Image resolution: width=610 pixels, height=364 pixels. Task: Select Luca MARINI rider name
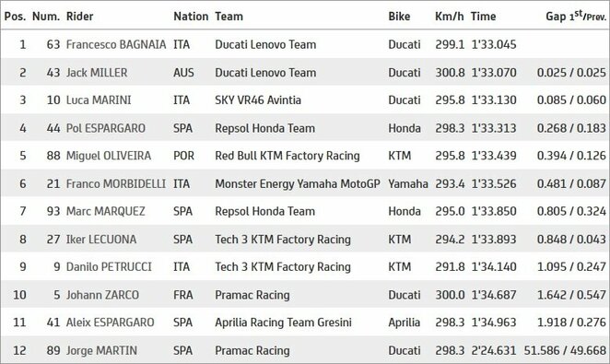[x=99, y=100]
